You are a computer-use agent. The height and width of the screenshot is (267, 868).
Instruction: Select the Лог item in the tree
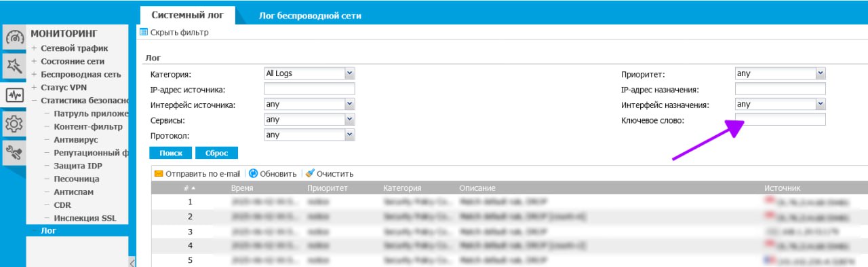[49, 230]
